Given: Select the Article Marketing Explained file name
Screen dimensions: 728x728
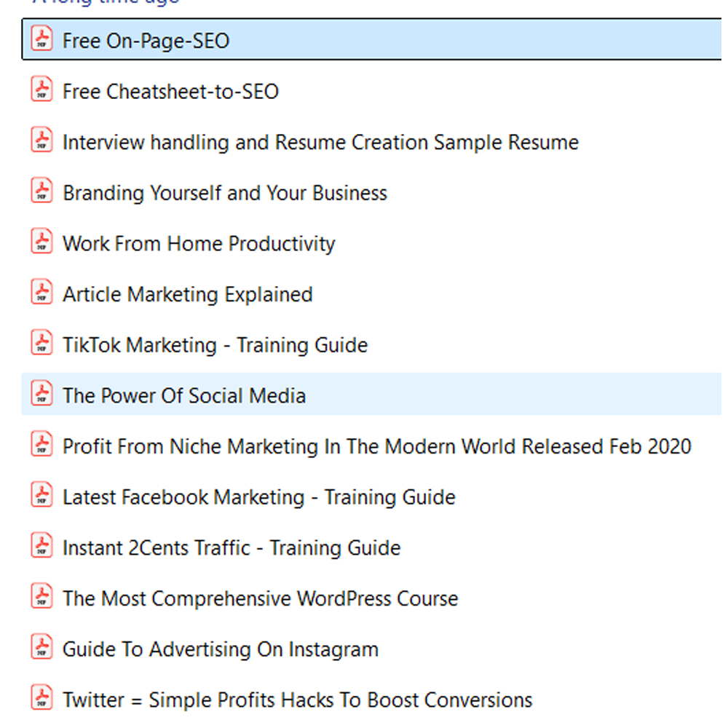Looking at the screenshot, I should click(x=187, y=295).
